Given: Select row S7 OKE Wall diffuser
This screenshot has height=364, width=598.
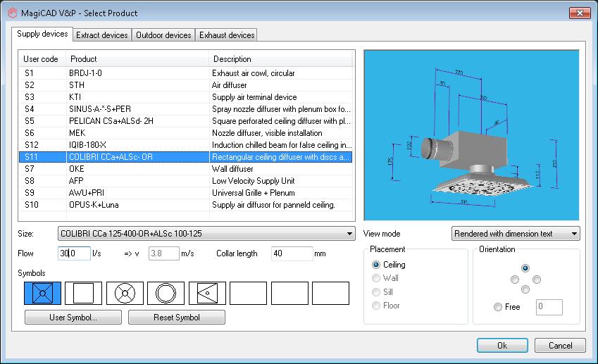Looking at the screenshot, I should coord(186,169).
